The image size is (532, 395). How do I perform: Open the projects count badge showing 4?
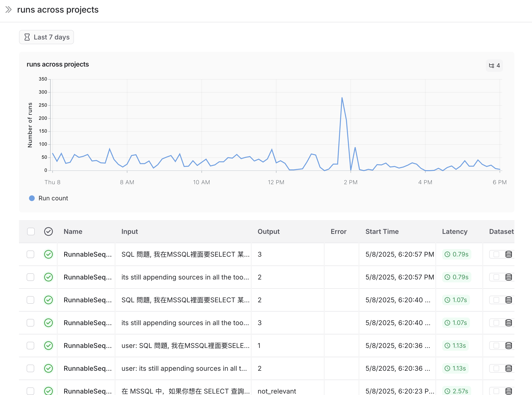[494, 66]
